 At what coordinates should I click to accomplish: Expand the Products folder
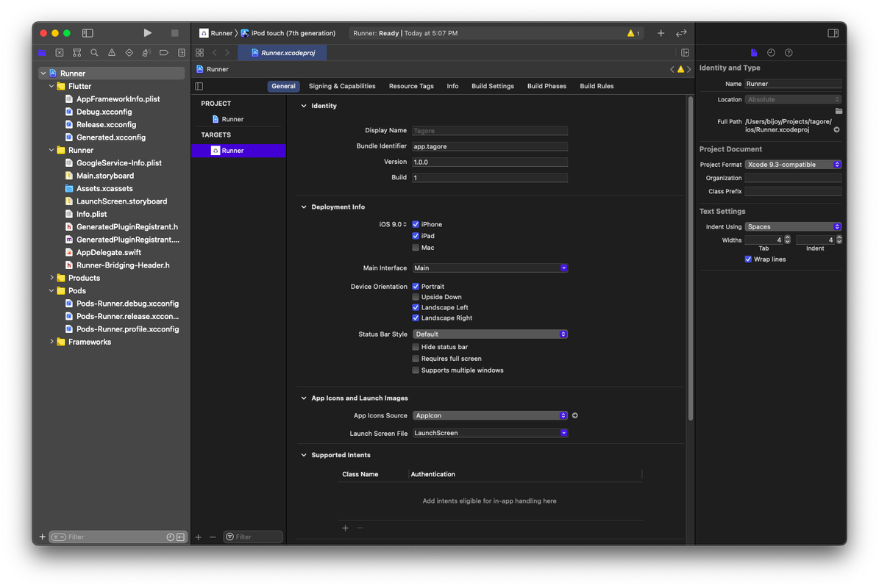click(51, 278)
